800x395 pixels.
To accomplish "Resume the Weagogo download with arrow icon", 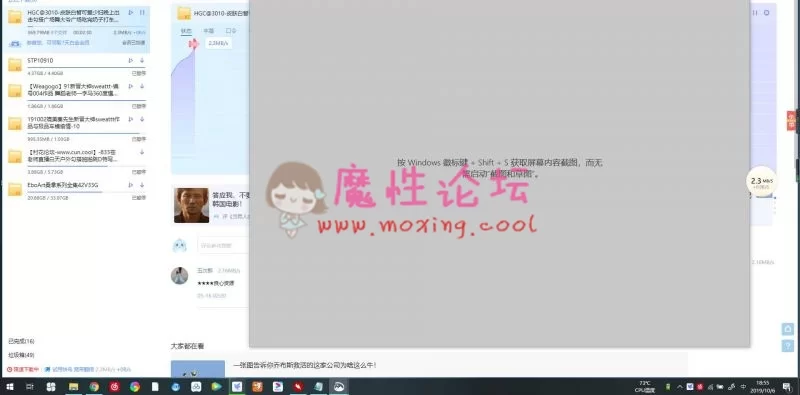I will (142, 86).
